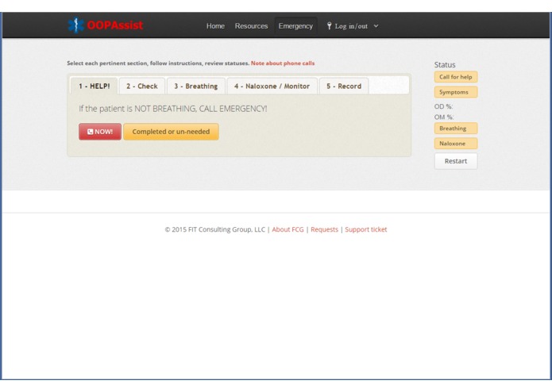Screen dimensions: 552x392
Task: Click the Symptoms status badge
Action: 456,92
